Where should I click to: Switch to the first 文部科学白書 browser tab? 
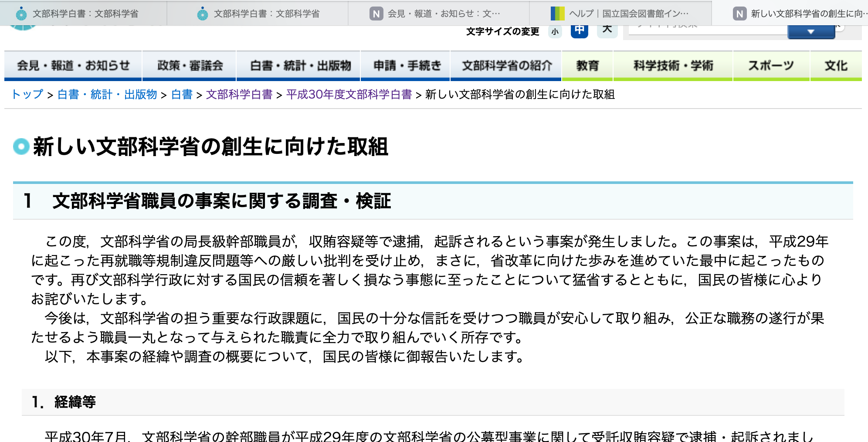click(x=85, y=14)
